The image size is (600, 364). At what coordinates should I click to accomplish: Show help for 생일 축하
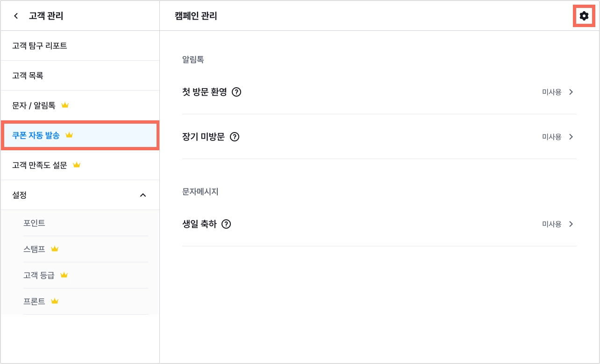pyautogui.click(x=227, y=224)
